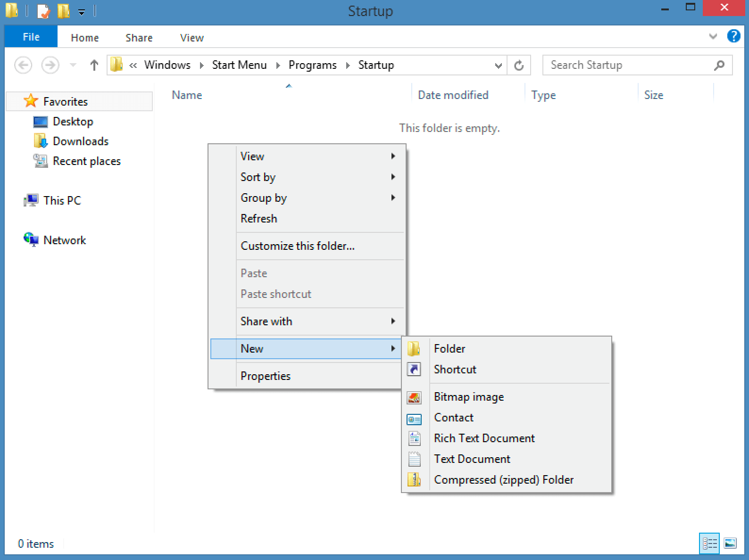
Task: Switch to Details view icon in status bar
Action: click(x=709, y=543)
